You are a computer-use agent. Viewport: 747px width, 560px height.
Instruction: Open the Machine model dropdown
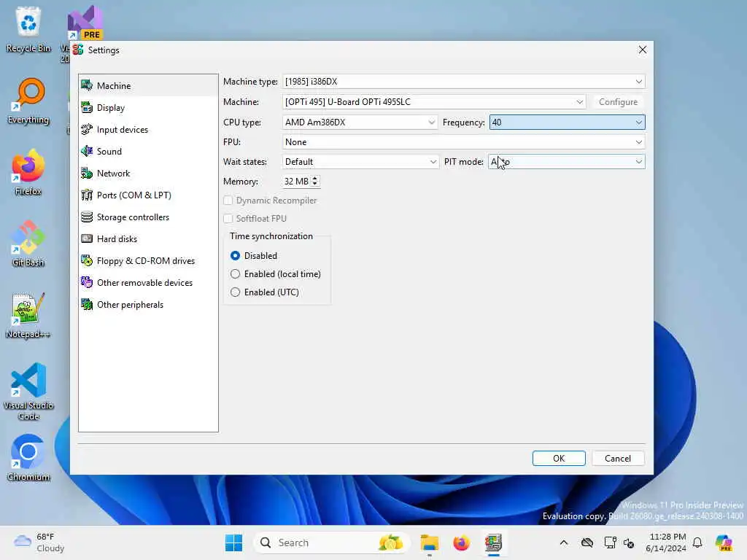click(434, 102)
